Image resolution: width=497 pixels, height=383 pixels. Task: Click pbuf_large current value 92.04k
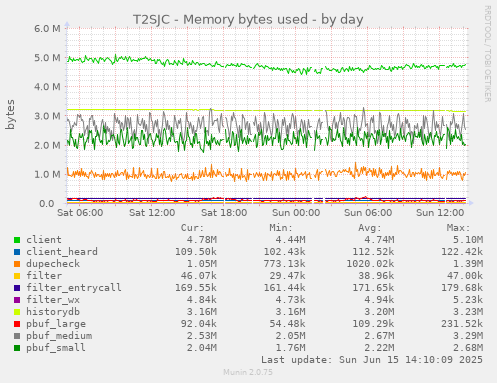(x=199, y=324)
